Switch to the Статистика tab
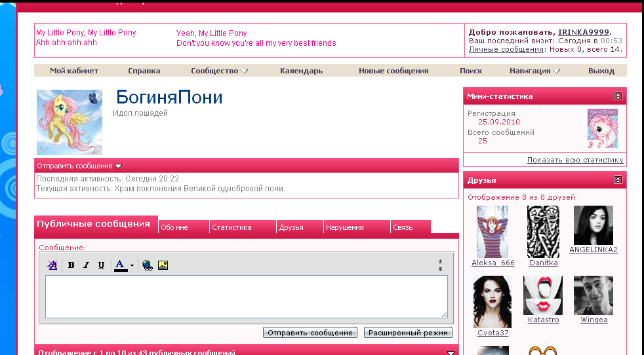This screenshot has width=644, height=355. tap(243, 227)
